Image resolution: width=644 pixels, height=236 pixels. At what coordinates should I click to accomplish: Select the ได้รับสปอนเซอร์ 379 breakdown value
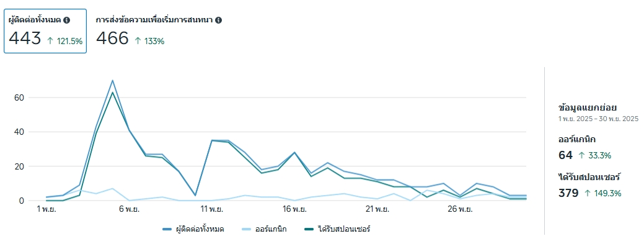(x=568, y=193)
